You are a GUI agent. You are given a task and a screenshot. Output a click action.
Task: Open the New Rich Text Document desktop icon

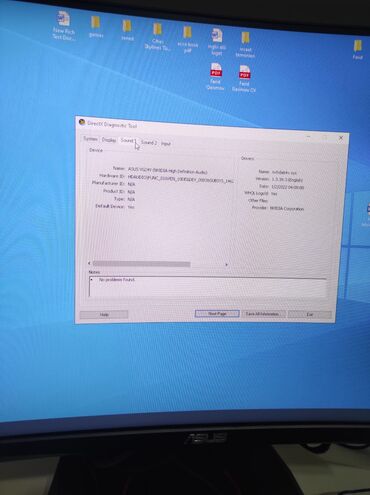[63, 25]
